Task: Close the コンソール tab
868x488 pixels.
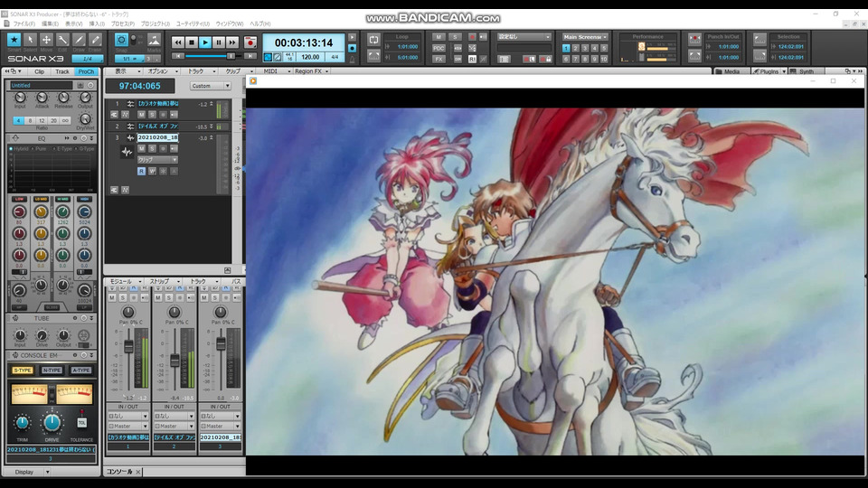Action: tap(137, 472)
